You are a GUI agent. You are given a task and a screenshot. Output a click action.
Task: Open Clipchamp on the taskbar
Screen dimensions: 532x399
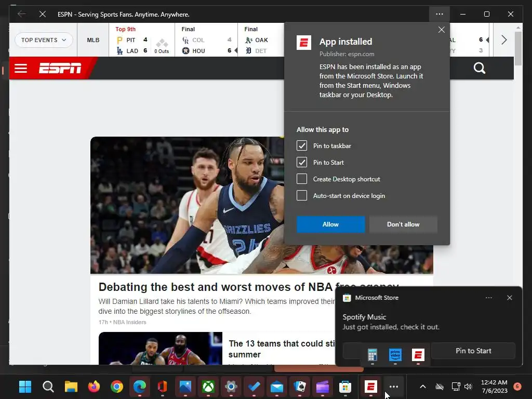(x=322, y=387)
